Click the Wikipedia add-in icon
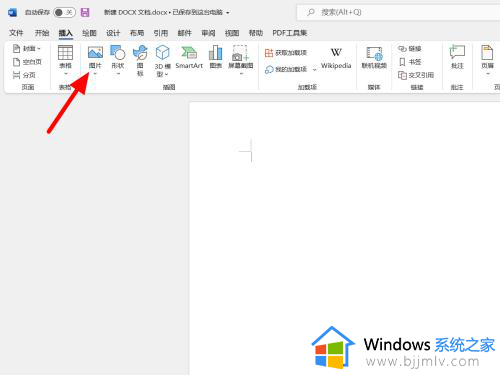This screenshot has width=500, height=375. (x=336, y=53)
